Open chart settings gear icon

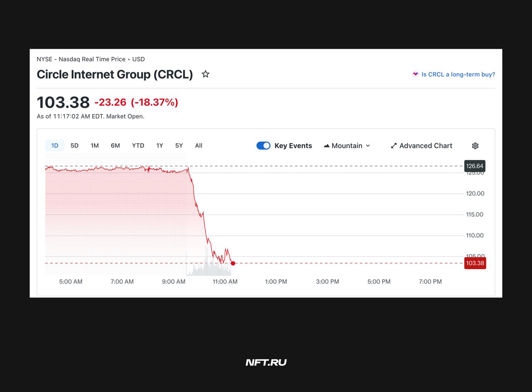coord(475,146)
